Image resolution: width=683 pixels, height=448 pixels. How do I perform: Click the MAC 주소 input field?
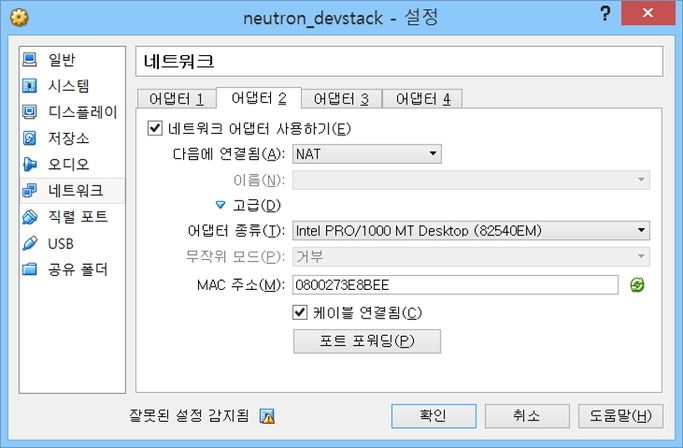click(x=455, y=285)
